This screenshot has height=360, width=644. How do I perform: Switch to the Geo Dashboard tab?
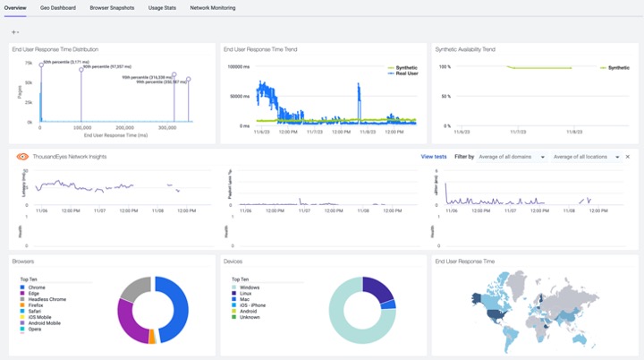pos(58,8)
